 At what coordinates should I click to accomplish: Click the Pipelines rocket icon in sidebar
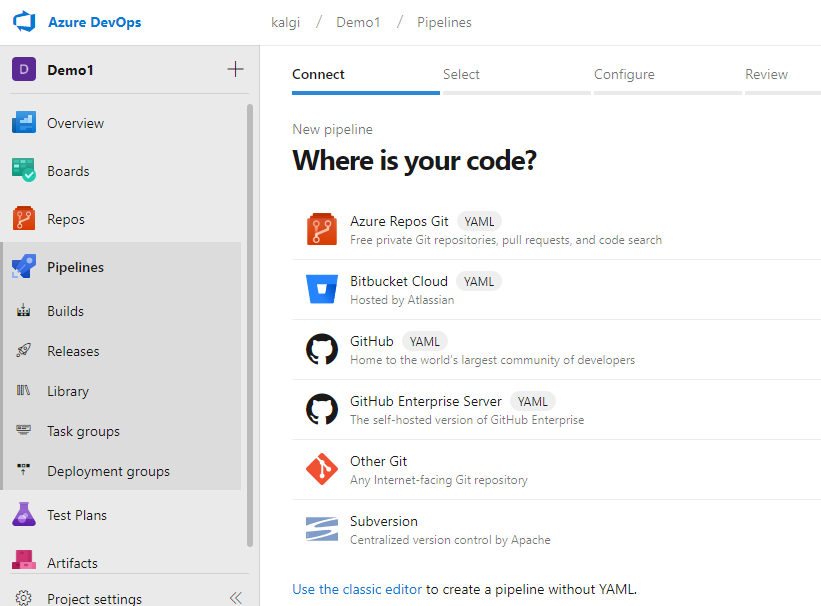[24, 266]
